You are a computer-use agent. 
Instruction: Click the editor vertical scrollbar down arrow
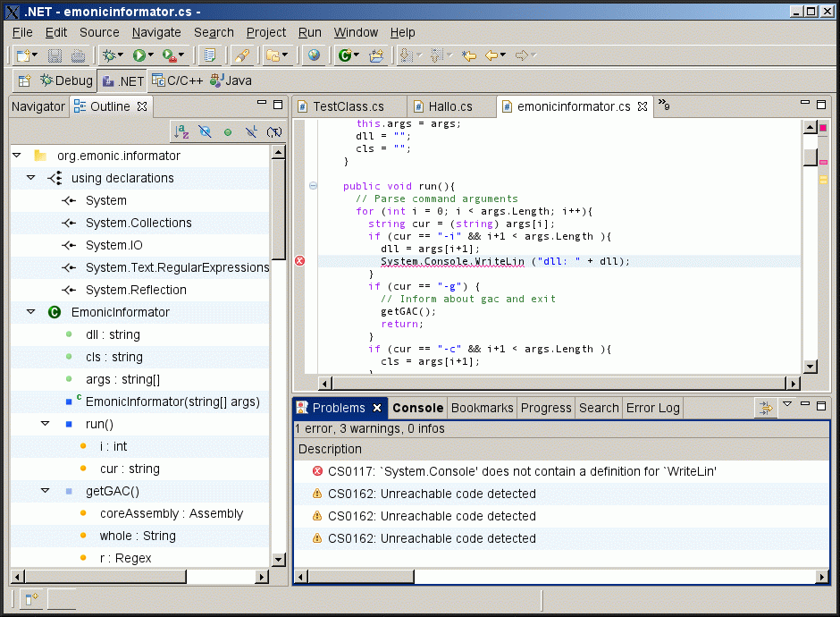click(811, 366)
